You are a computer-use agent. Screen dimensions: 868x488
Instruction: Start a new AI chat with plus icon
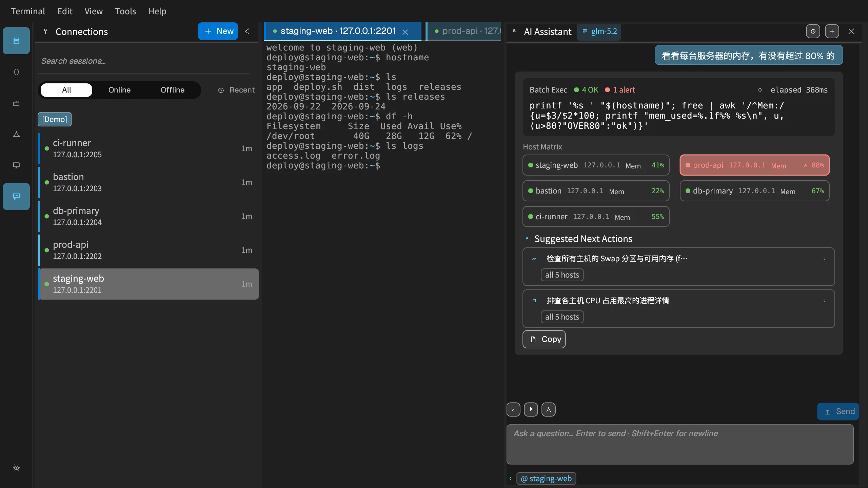(832, 32)
